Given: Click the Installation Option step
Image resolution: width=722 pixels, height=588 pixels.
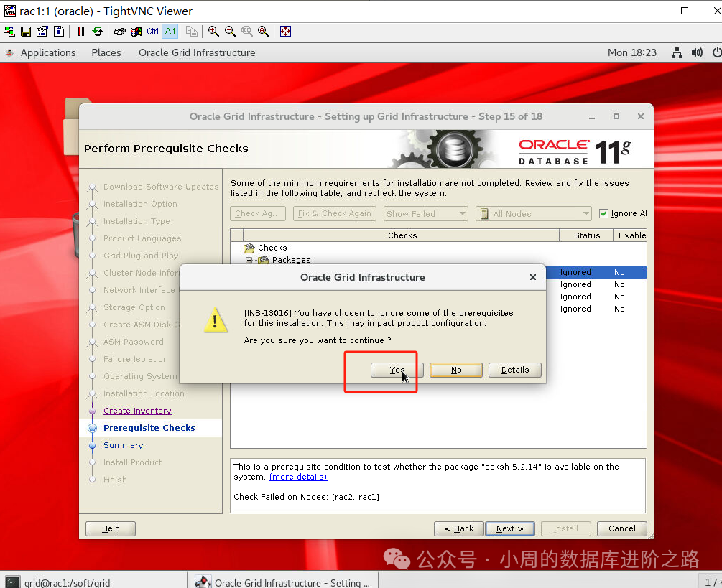Looking at the screenshot, I should click(x=140, y=204).
